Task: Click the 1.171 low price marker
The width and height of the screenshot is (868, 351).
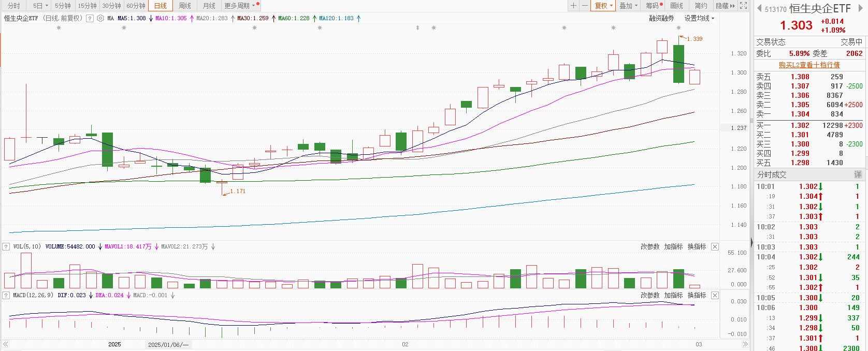Action: [237, 191]
